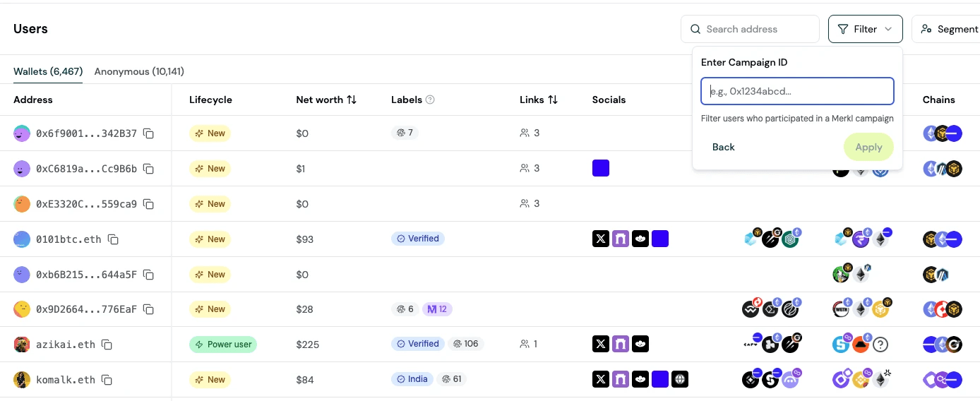
Task: Click the purple M 12 label badge
Action: click(437, 309)
